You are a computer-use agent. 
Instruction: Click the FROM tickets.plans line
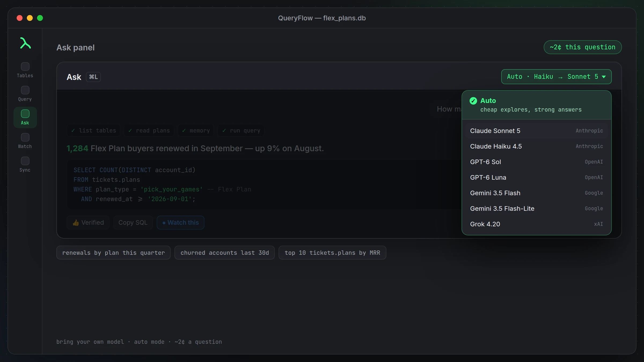click(107, 180)
